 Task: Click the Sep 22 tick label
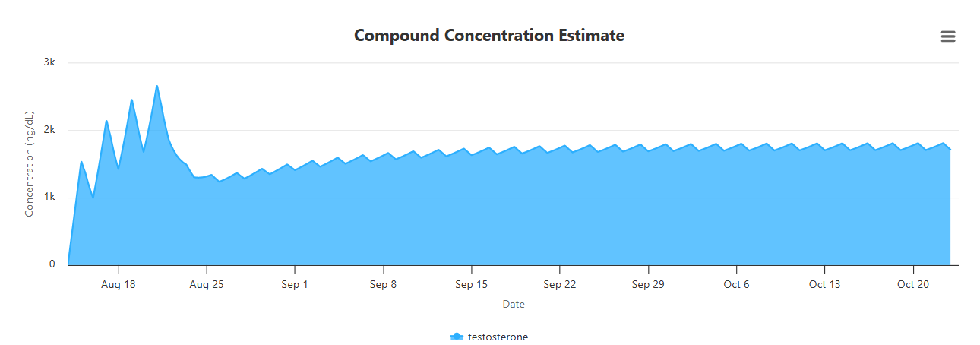[x=560, y=285]
